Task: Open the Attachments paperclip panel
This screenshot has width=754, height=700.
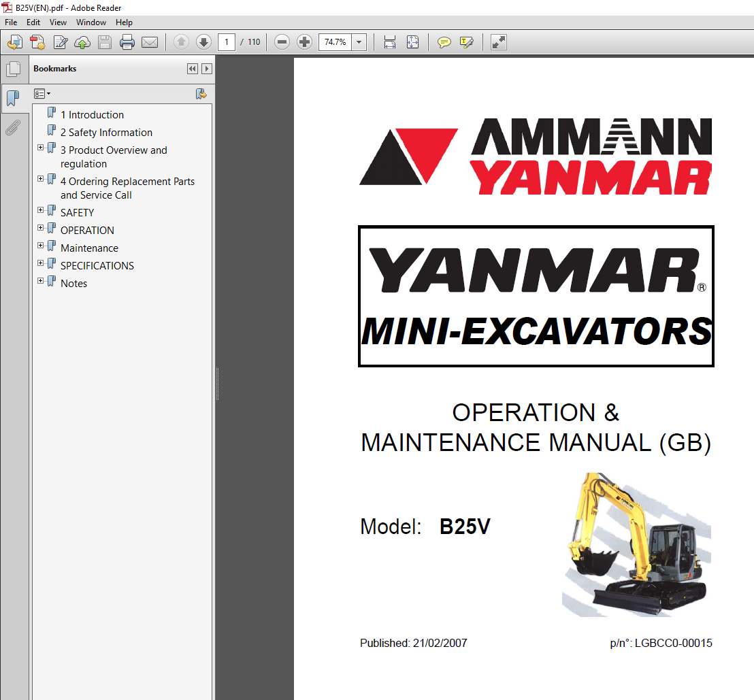Action: [x=13, y=127]
